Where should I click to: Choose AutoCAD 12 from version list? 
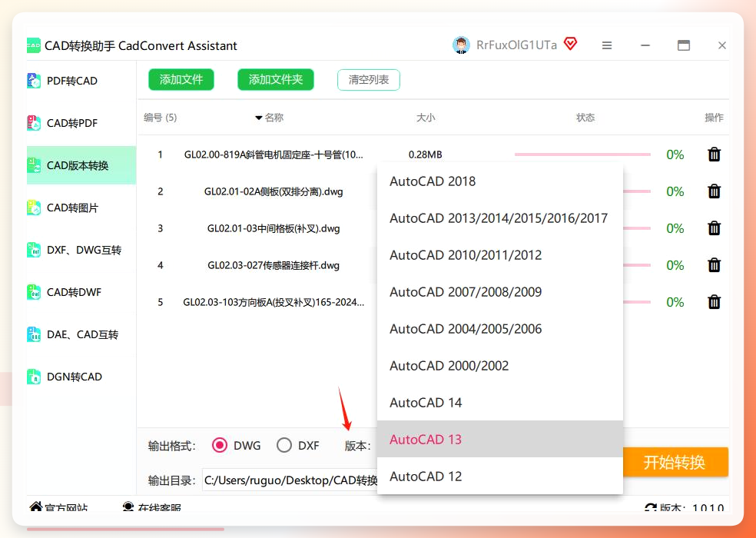[500, 477]
